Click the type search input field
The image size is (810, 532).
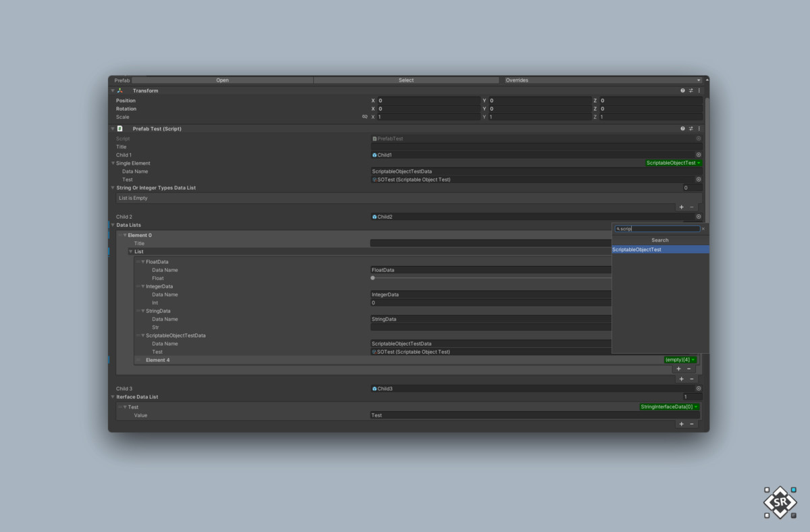click(x=657, y=229)
